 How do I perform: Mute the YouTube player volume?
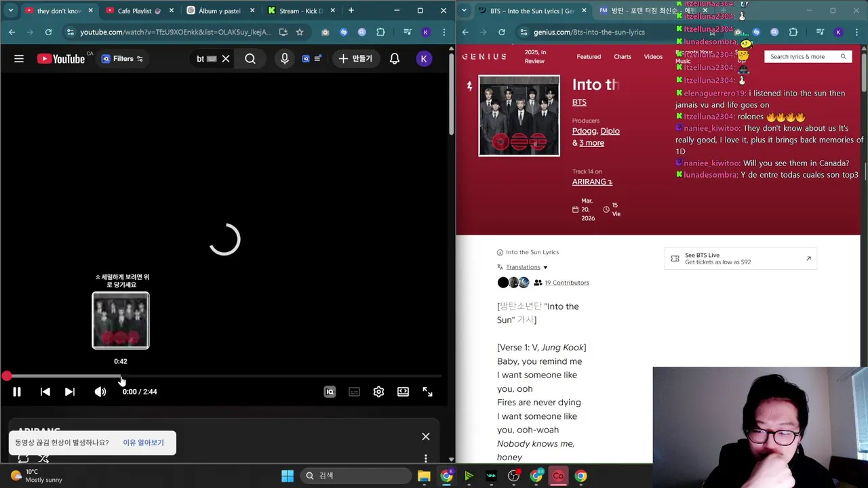tap(100, 392)
